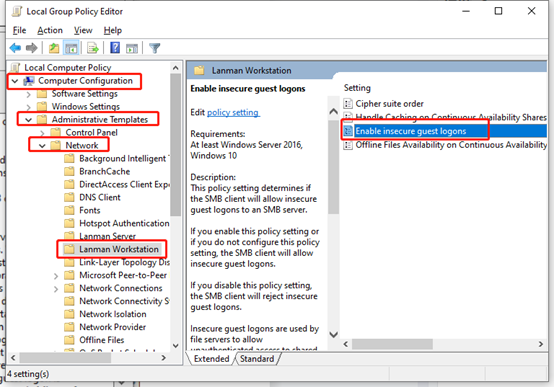Toggle Show/Hide Console Tree toolbar icon
Image resolution: width=554 pixels, height=387 pixels.
(x=71, y=48)
